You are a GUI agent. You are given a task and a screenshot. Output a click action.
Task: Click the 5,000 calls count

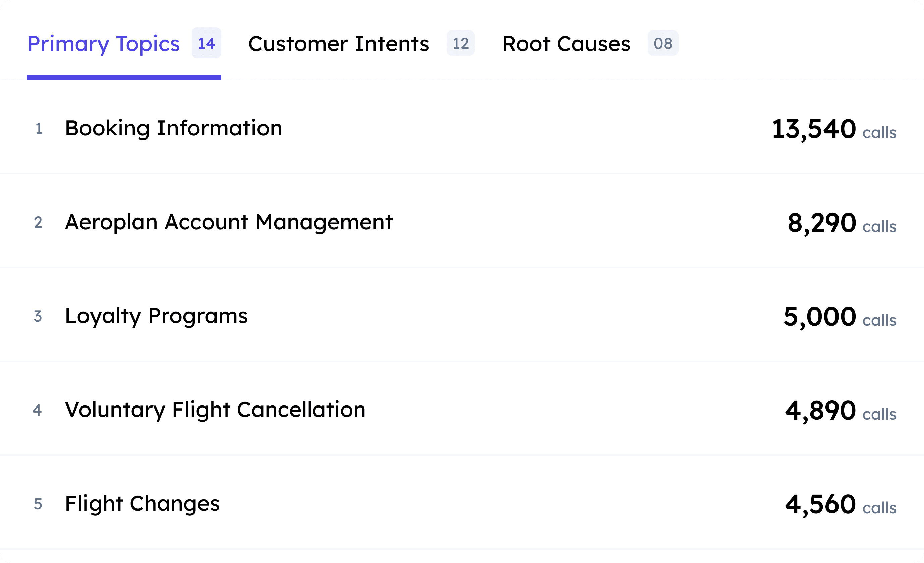tap(839, 317)
